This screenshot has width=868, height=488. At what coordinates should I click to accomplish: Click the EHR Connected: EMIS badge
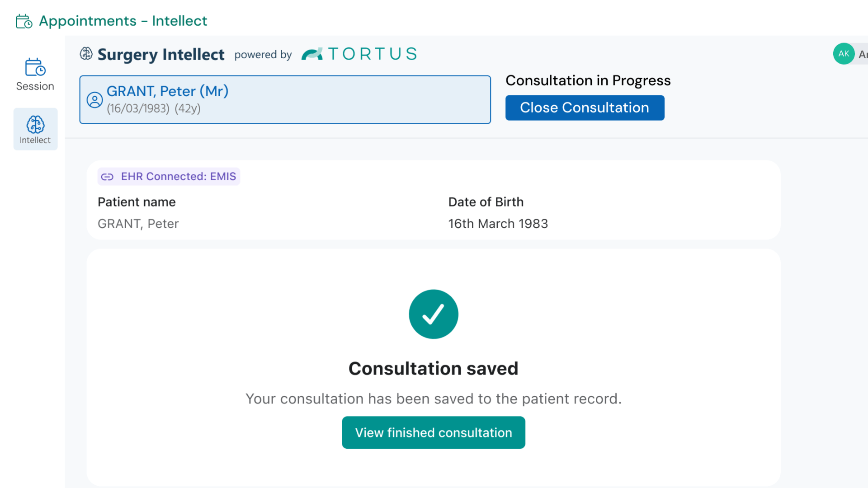[168, 176]
